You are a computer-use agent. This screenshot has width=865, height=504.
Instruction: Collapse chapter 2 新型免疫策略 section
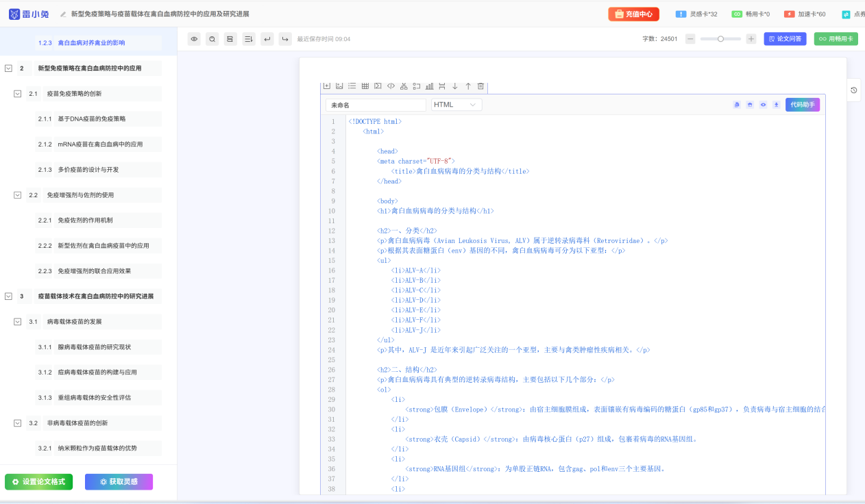coord(8,68)
